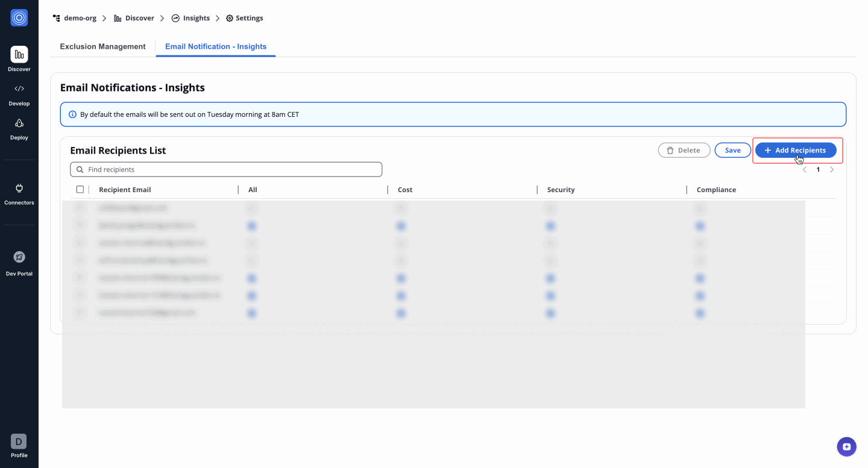Toggle the All notification switch for second recipient

(x=252, y=226)
